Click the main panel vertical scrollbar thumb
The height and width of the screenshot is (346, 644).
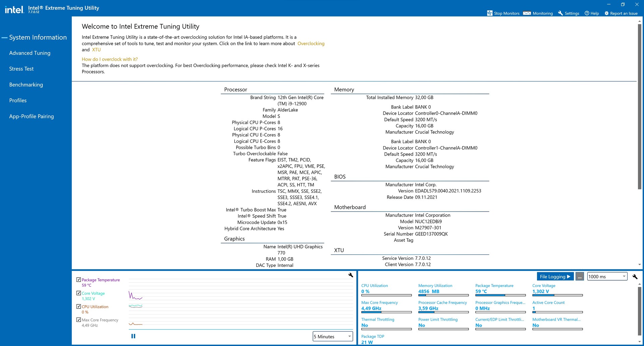point(640,107)
